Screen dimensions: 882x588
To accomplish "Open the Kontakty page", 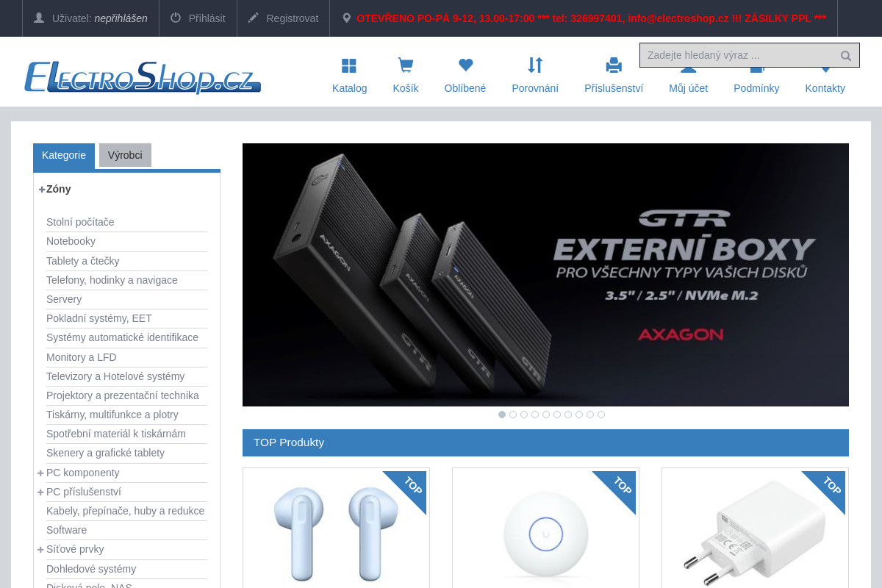I will [x=825, y=87].
